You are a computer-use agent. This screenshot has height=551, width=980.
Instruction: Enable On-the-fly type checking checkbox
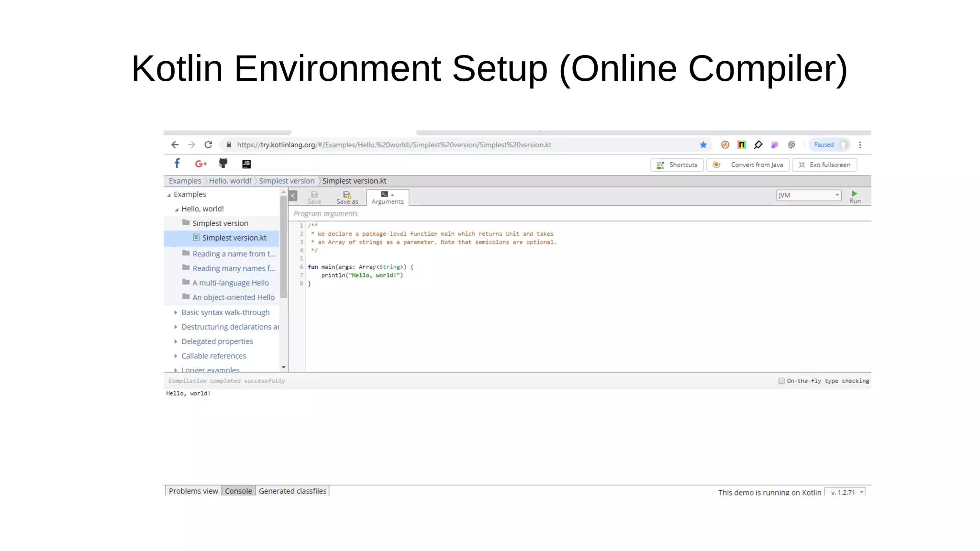tap(781, 381)
